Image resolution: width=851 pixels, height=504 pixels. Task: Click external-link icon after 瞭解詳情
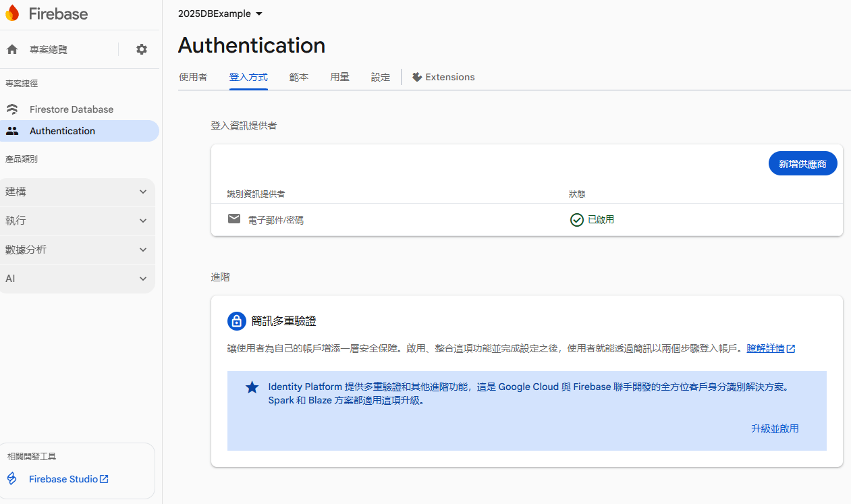pyautogui.click(x=791, y=349)
